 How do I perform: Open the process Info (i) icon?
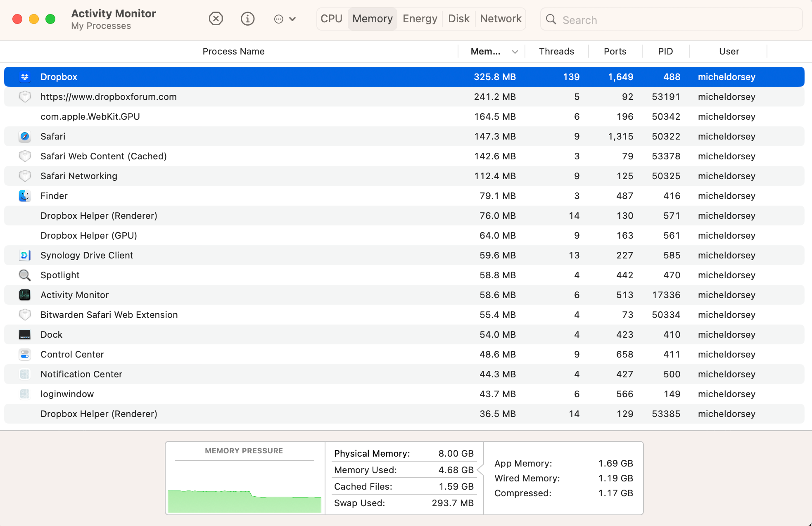tap(247, 19)
